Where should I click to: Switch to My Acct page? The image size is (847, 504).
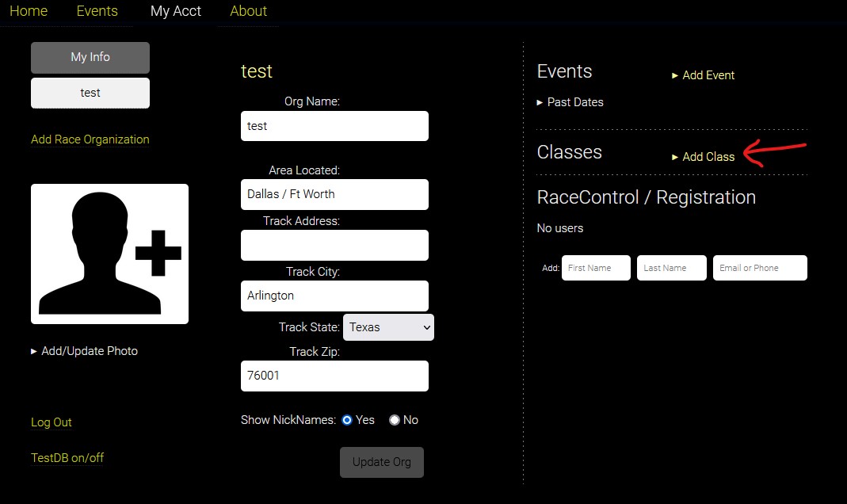pyautogui.click(x=176, y=11)
